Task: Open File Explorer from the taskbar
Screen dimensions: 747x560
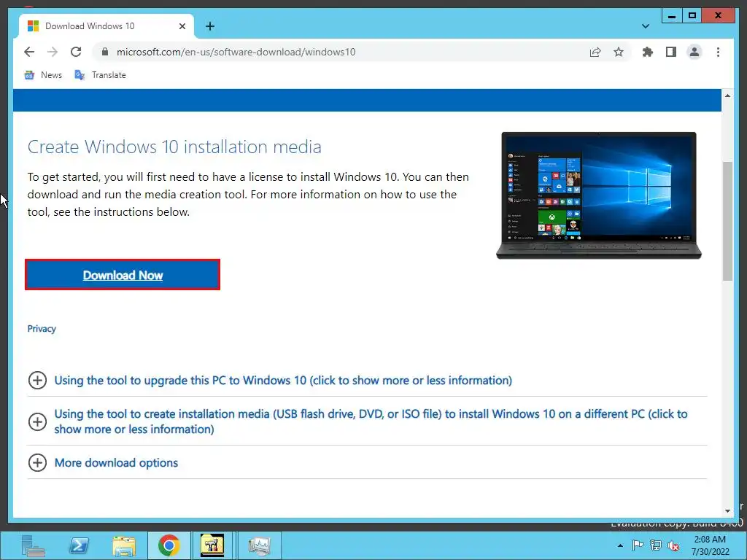Action: (x=124, y=545)
